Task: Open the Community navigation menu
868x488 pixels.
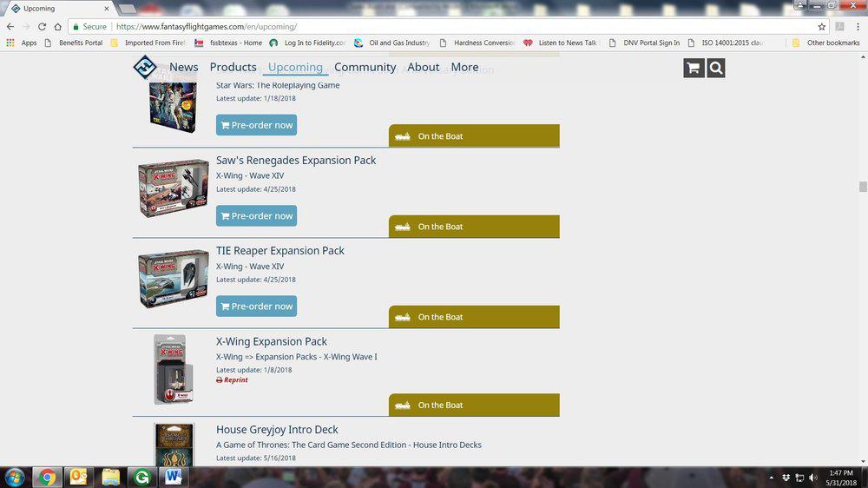Action: tap(365, 67)
